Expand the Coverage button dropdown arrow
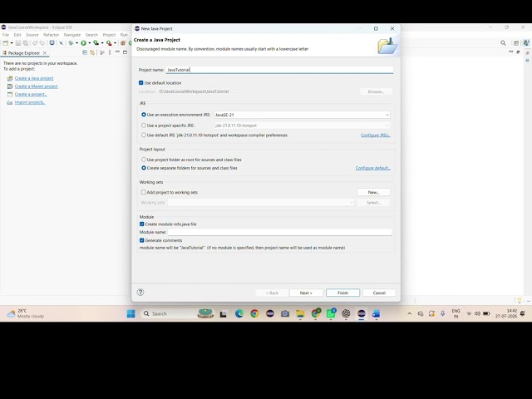 (x=102, y=43)
